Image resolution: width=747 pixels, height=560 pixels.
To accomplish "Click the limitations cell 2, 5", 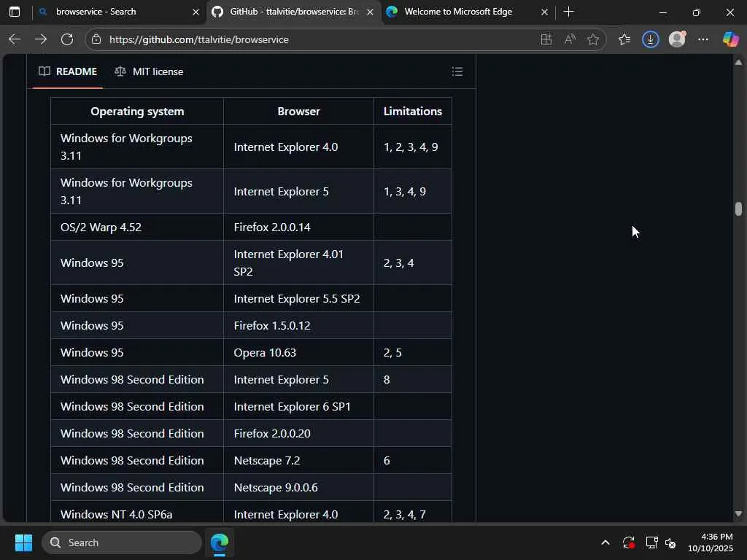I will click(413, 352).
